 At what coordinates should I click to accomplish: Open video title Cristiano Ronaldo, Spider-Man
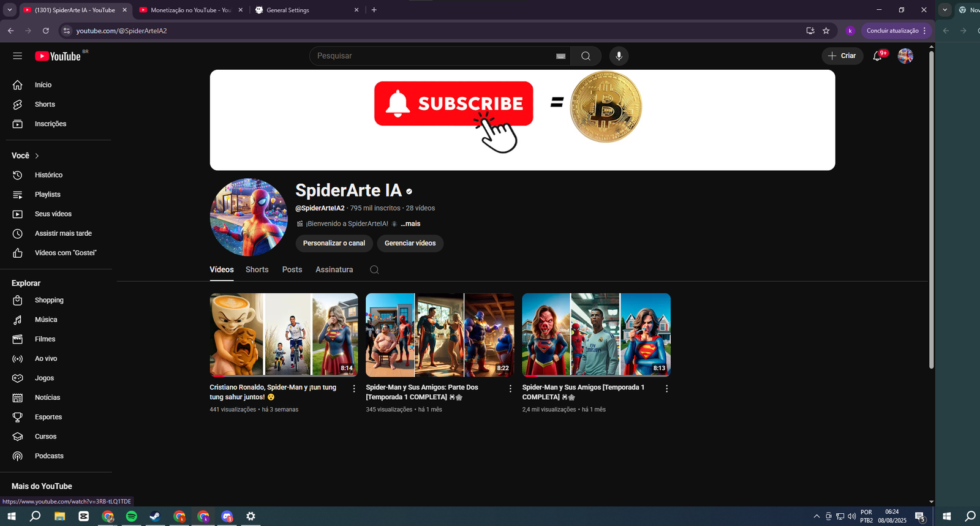273,393
